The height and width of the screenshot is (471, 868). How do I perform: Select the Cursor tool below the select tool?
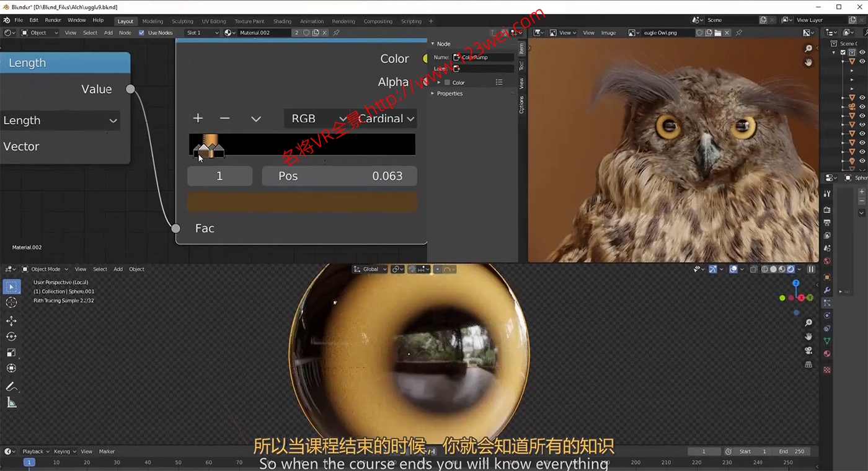coord(11,302)
